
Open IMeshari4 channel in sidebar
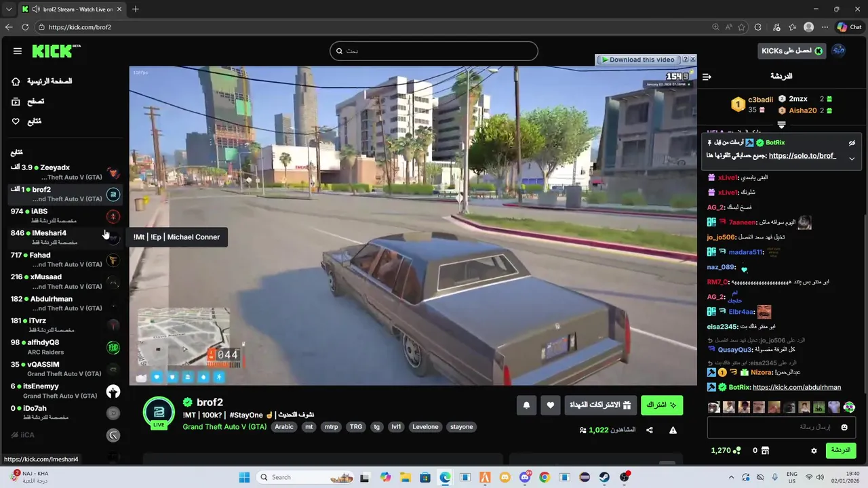tap(64, 238)
